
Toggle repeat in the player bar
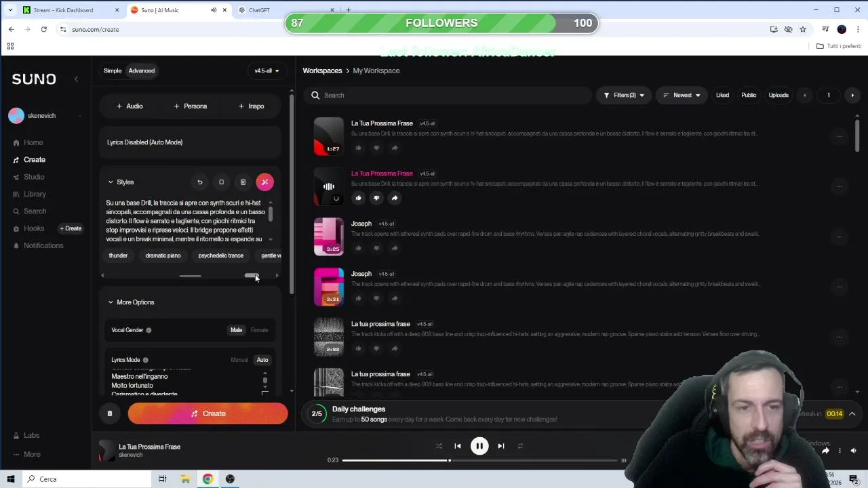(x=520, y=446)
